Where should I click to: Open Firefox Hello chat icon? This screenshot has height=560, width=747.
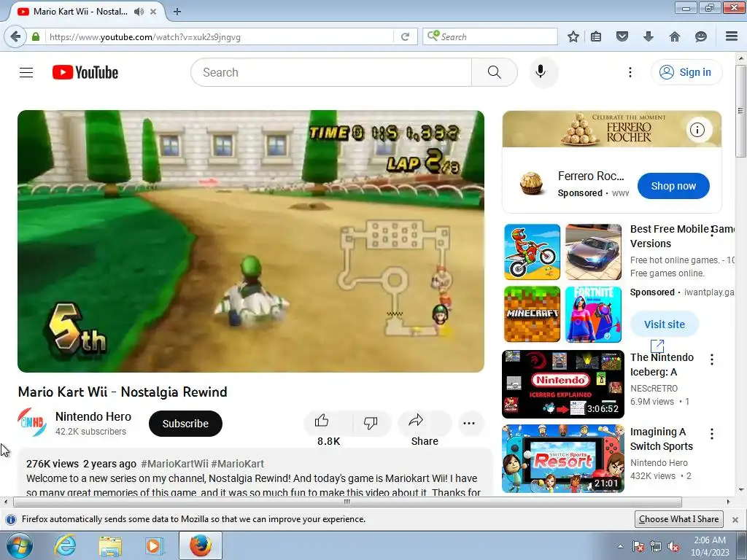pos(701,36)
